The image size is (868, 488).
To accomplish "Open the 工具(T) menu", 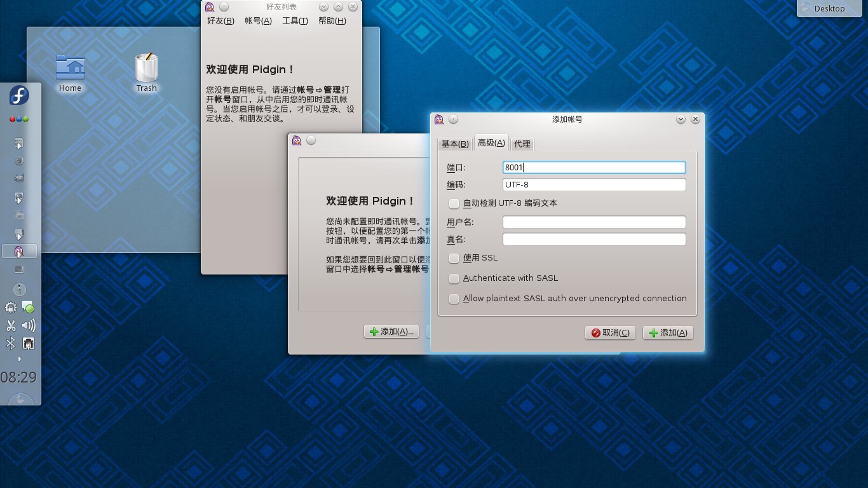I will click(x=295, y=21).
